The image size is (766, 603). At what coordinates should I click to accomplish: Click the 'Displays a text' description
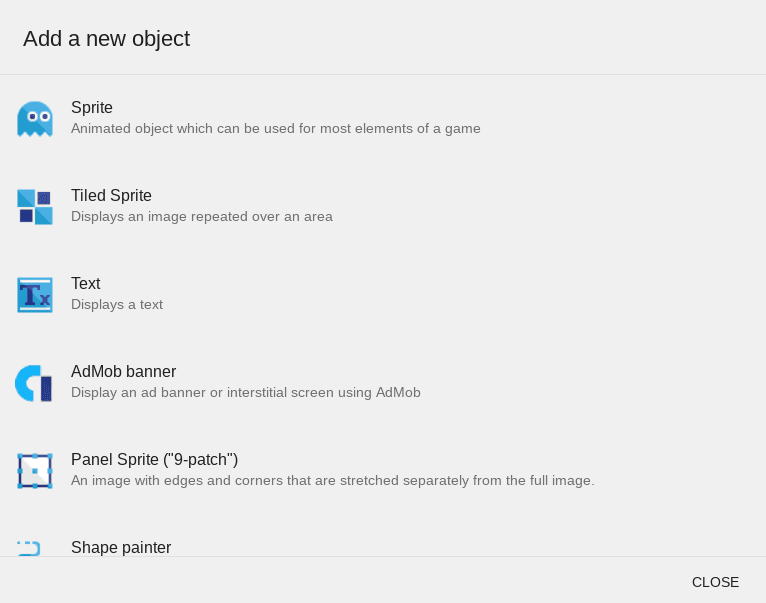(117, 305)
